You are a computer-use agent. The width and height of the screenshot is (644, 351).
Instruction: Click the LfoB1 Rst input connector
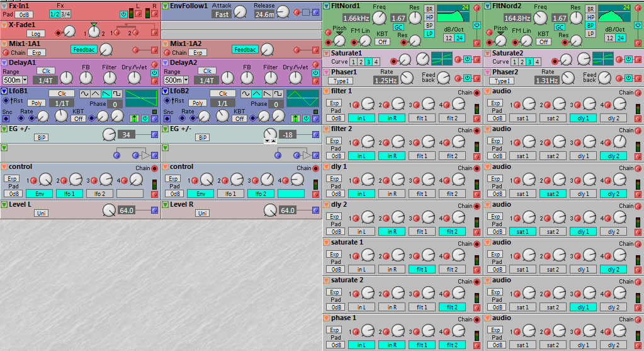pyautogui.click(x=6, y=100)
